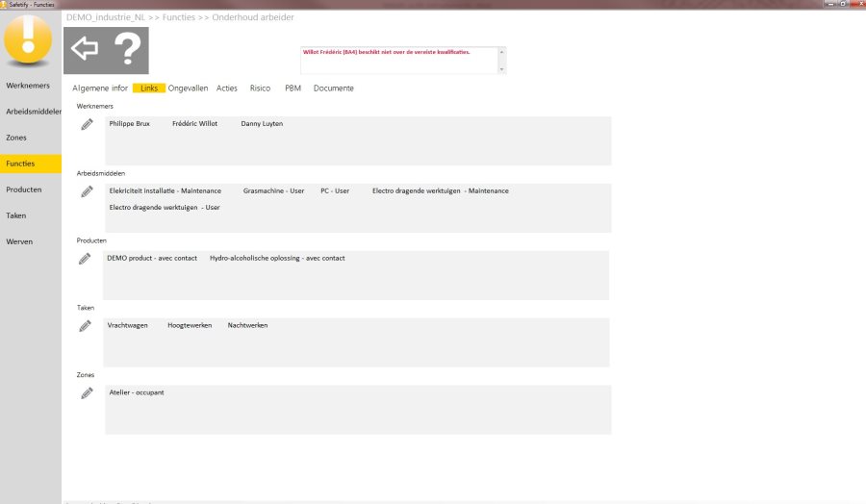Edit Taken links with pencil icon
The height and width of the screenshot is (504, 866).
85,326
